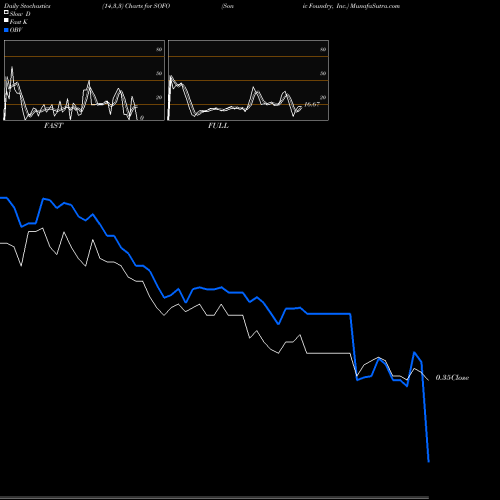Click the blue OBV legend swatch

pyautogui.click(x=6, y=30)
